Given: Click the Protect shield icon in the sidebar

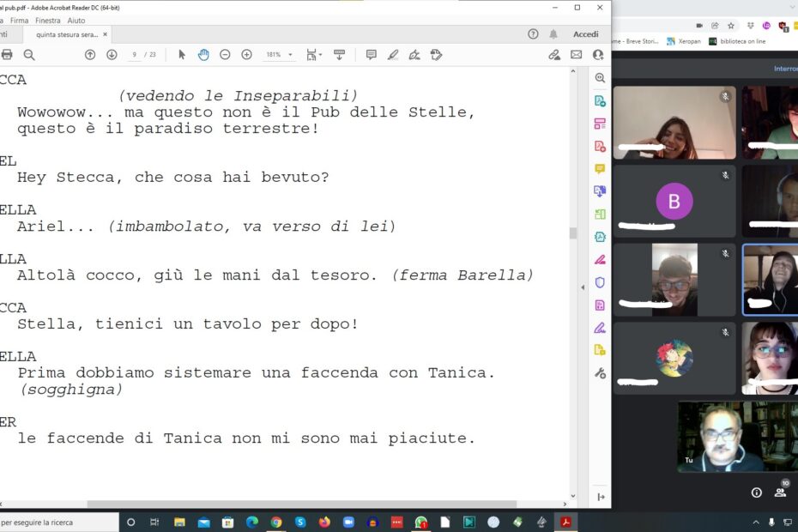Looking at the screenshot, I should pos(600,282).
